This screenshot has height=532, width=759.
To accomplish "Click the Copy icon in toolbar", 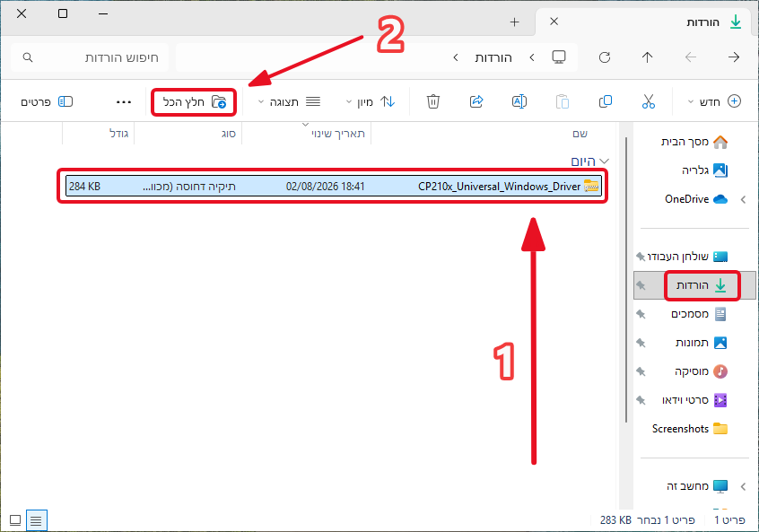I will pyautogui.click(x=605, y=101).
